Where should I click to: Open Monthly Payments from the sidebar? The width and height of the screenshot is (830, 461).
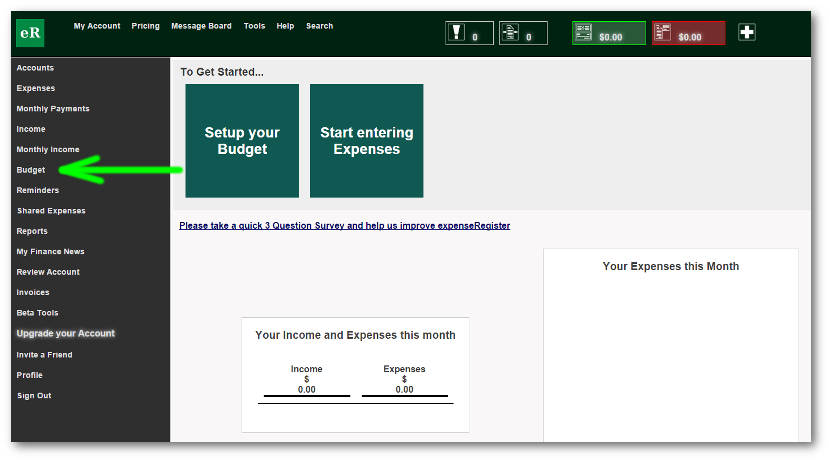53,109
